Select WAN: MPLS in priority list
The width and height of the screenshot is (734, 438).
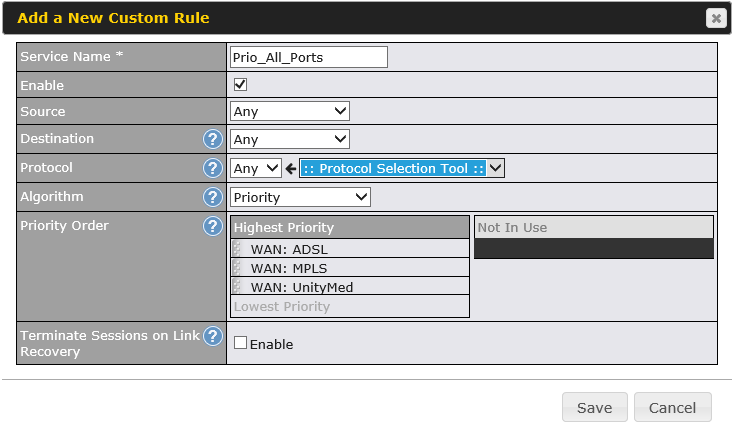[x=350, y=267]
